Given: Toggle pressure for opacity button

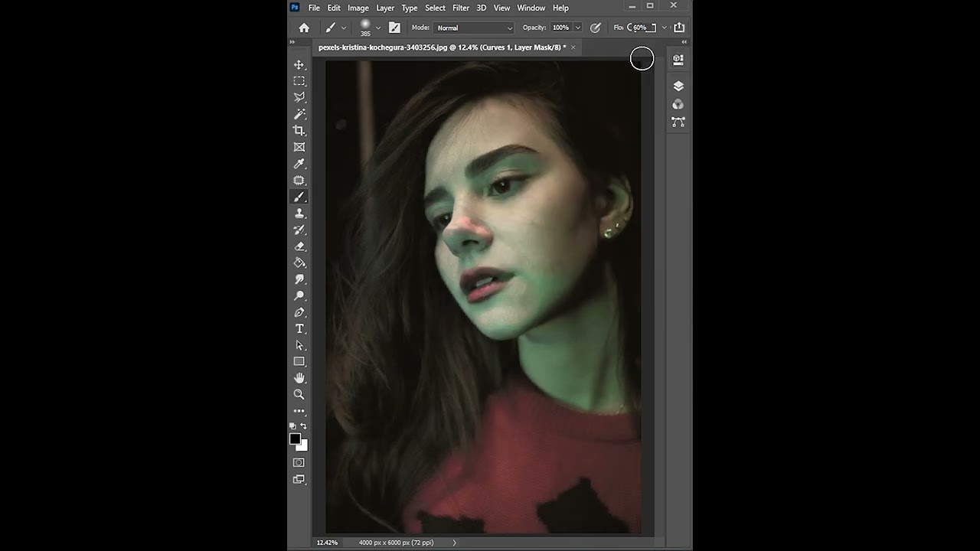Looking at the screenshot, I should 596,28.
